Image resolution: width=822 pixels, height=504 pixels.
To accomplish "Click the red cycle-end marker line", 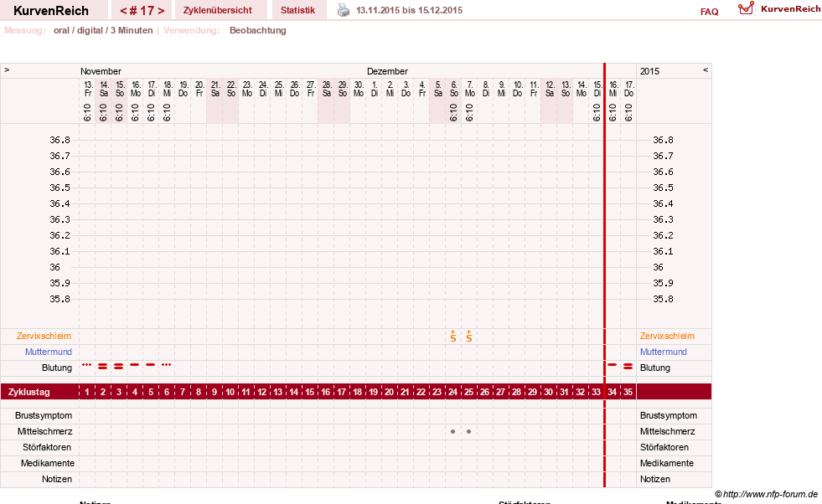I will (x=604, y=275).
